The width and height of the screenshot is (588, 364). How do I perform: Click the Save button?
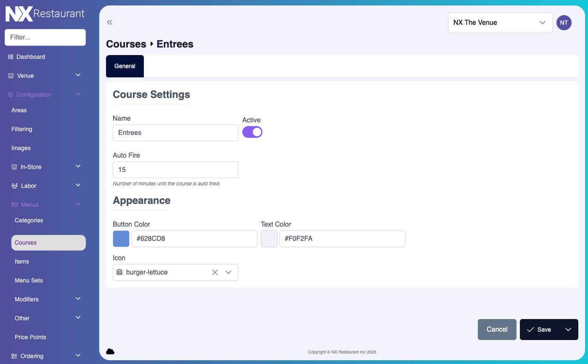click(x=539, y=330)
